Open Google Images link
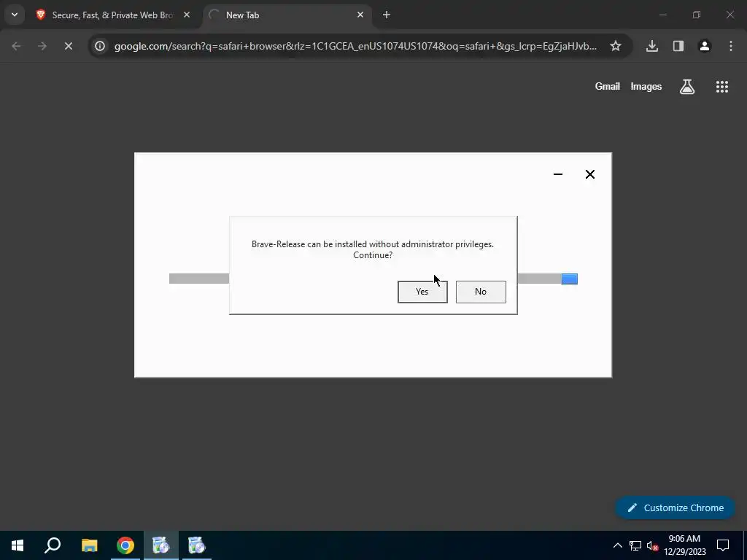This screenshot has height=560, width=747. click(x=646, y=87)
